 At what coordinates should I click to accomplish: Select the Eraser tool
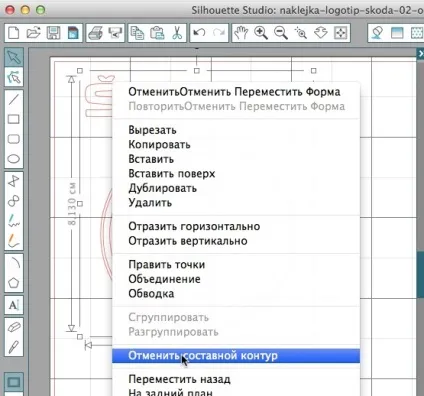14,327
